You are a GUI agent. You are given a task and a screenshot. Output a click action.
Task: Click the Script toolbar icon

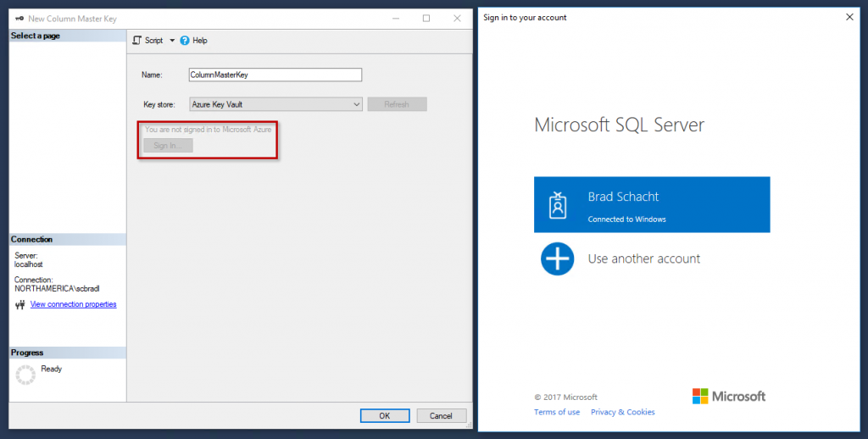pyautogui.click(x=137, y=41)
